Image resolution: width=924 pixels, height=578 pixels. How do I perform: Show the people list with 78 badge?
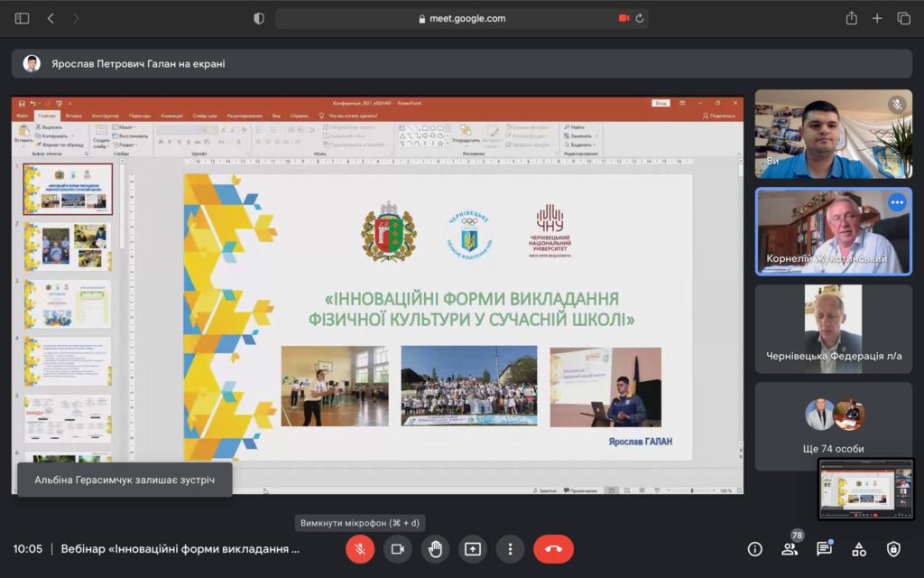tap(790, 547)
